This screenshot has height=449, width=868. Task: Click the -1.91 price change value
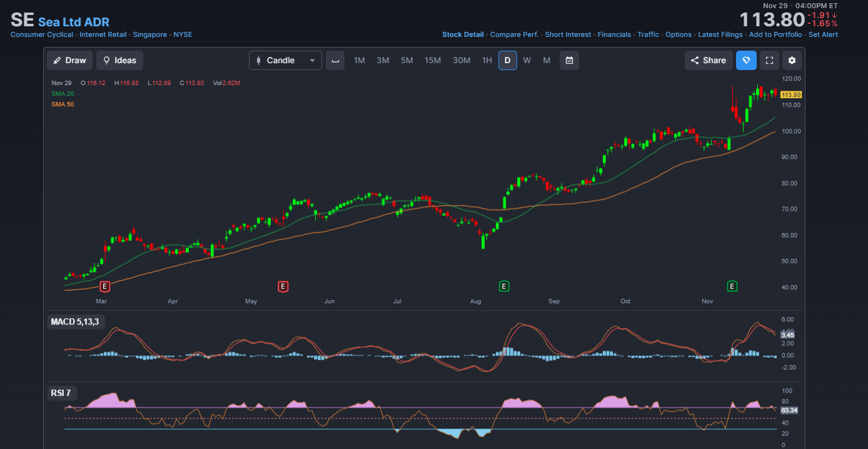tap(822, 15)
